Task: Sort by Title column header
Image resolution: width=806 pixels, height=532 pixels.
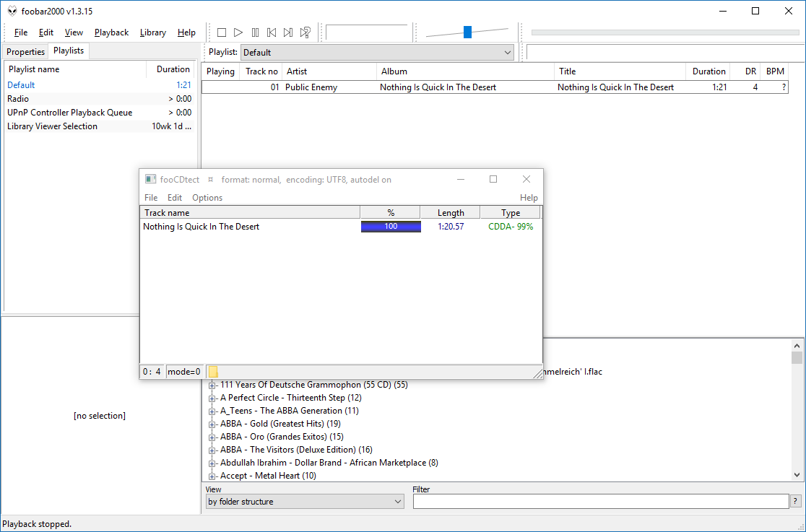Action: point(620,71)
